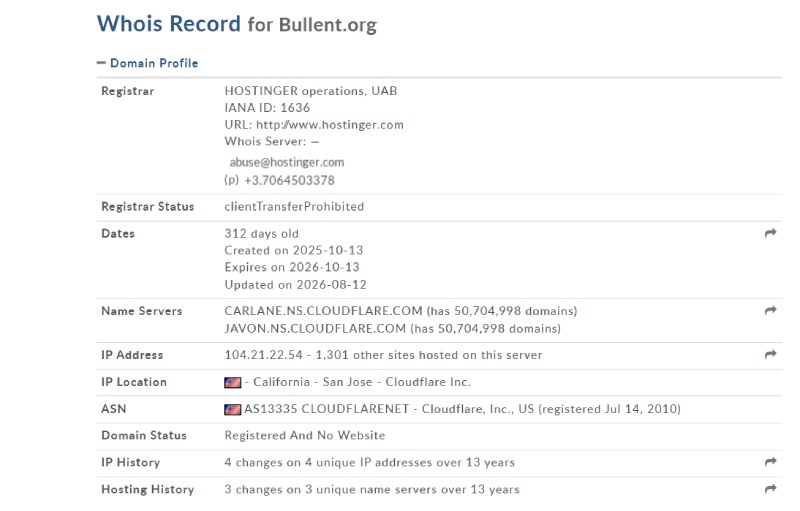Click IANA ID: 1636 text

[267, 108]
